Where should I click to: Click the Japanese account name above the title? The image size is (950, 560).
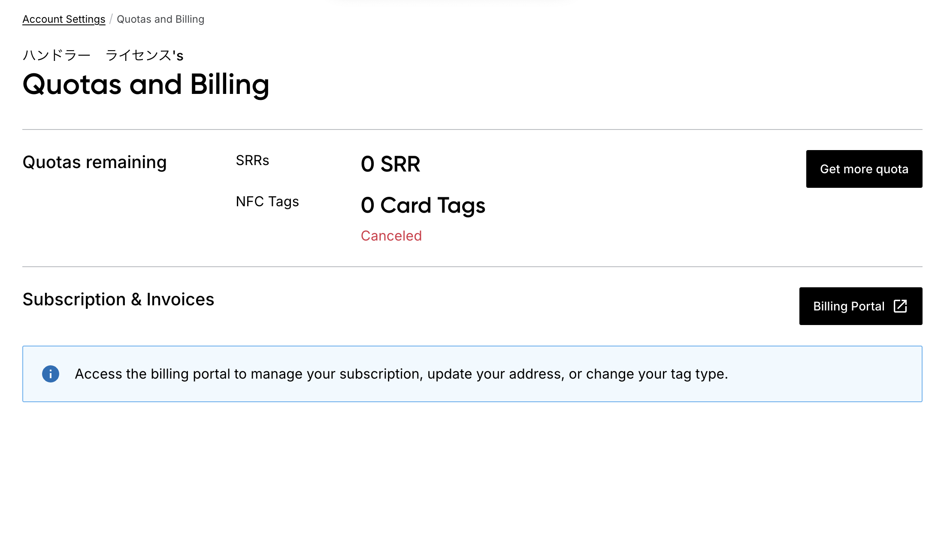(103, 55)
